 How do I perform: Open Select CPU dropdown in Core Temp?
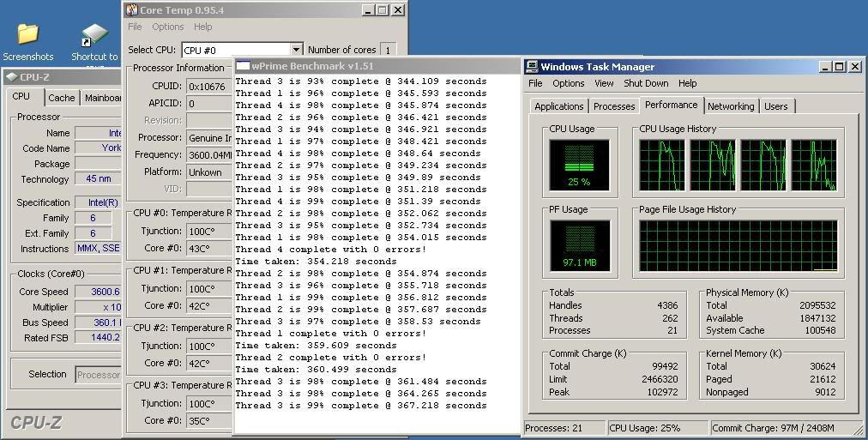pyautogui.click(x=296, y=50)
